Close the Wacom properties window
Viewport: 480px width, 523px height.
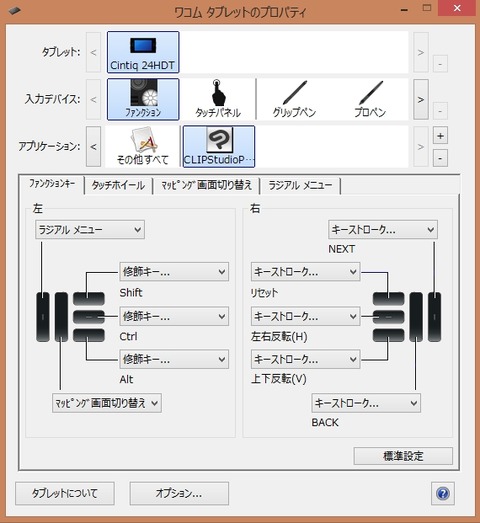(457, 8)
